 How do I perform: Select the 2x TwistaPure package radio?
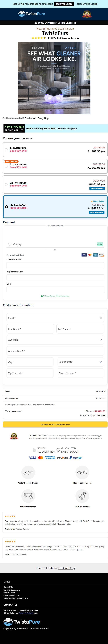tap(6, 166)
